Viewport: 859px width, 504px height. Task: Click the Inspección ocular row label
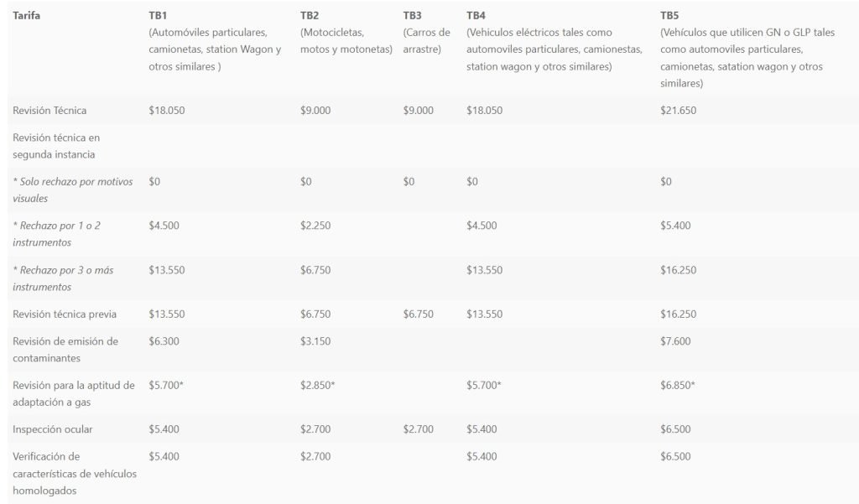click(x=53, y=429)
